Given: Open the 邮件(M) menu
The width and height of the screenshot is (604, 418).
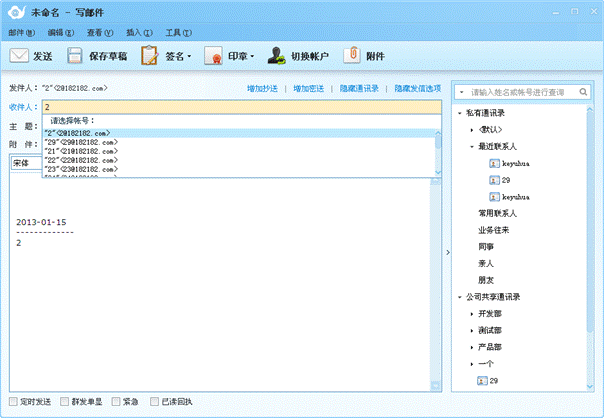Looking at the screenshot, I should (23, 32).
